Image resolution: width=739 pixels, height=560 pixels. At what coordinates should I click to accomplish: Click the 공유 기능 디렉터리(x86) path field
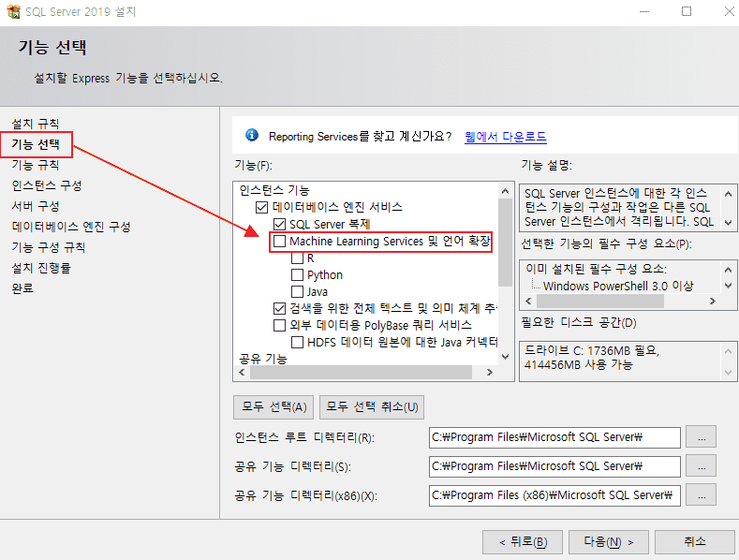(554, 496)
